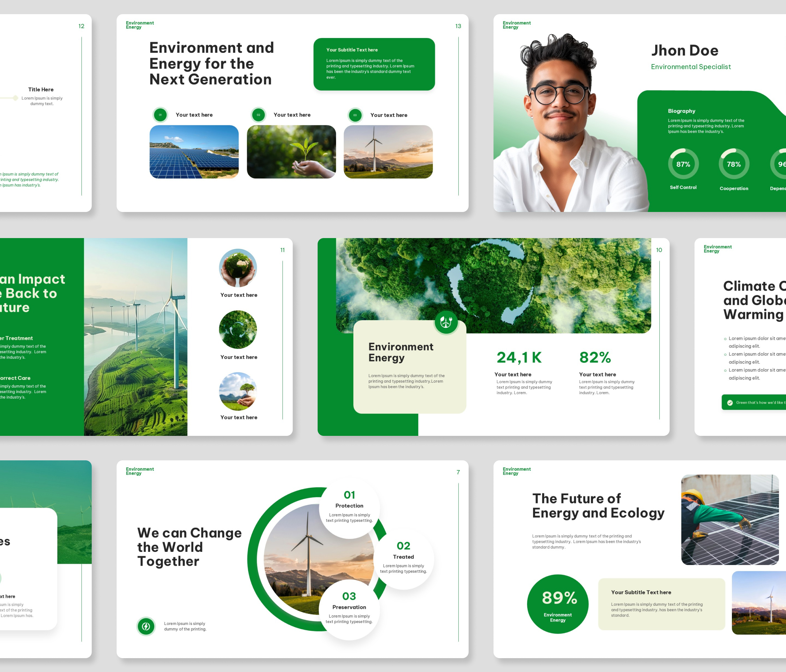Click the plug leaf icon badge
Image resolution: width=786 pixels, height=672 pixels.
click(446, 322)
